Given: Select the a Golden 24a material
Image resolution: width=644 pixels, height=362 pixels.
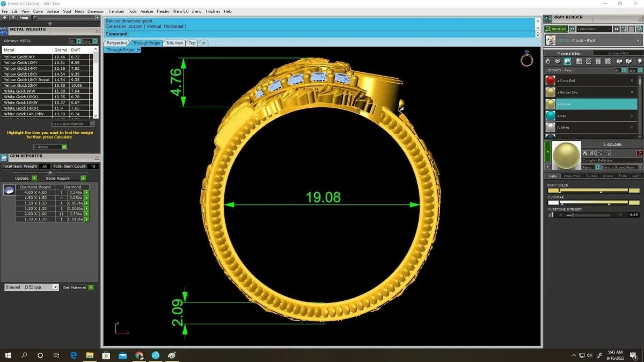Looking at the screenshot, I should [591, 92].
